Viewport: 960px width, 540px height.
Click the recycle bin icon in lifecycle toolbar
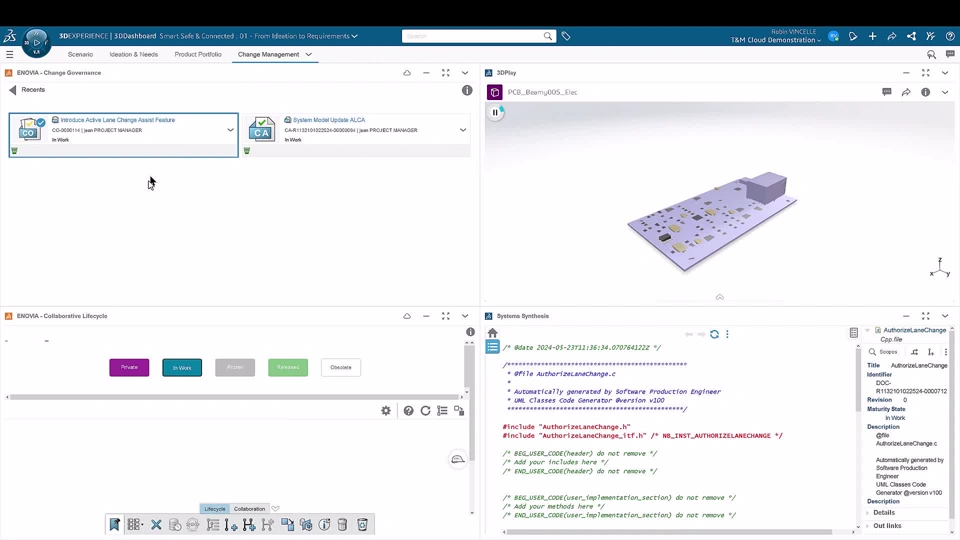pyautogui.click(x=362, y=525)
